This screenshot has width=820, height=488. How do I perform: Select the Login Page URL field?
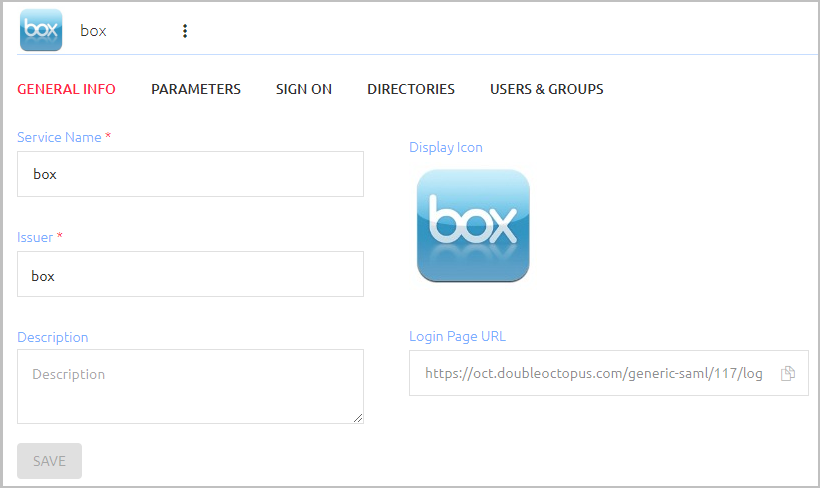point(609,373)
